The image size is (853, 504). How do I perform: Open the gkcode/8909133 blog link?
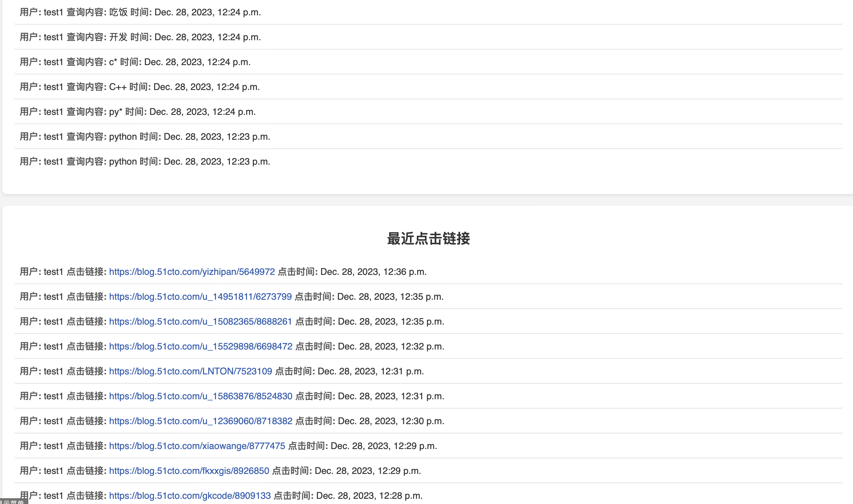coord(190,496)
